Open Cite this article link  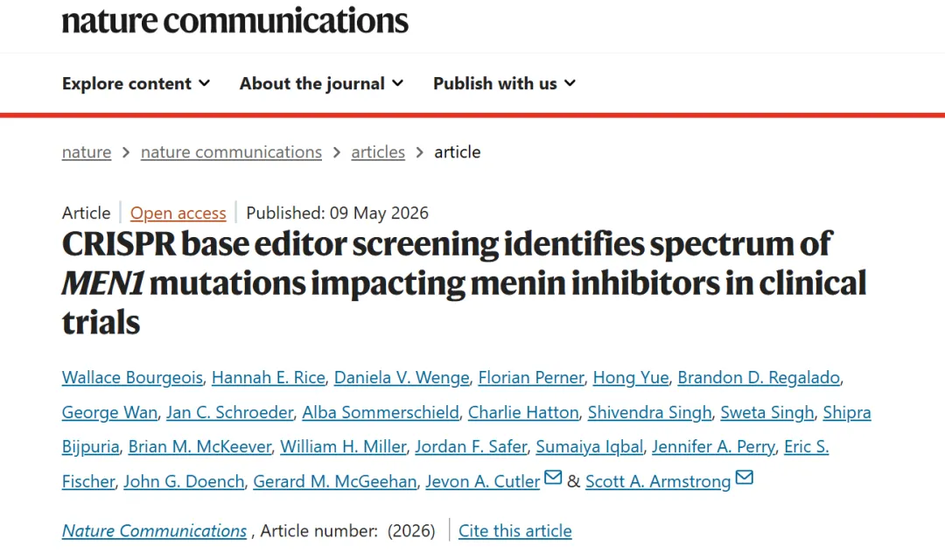[x=514, y=530]
